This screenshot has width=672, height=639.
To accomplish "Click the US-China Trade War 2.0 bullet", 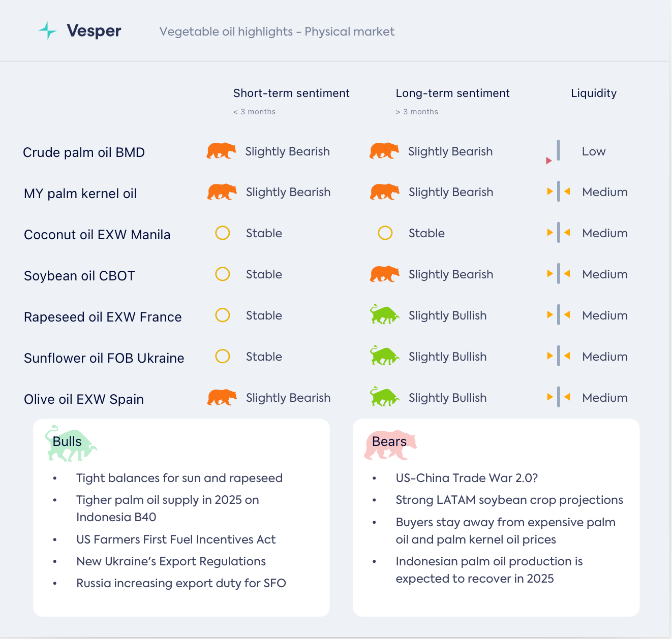I will (467, 478).
